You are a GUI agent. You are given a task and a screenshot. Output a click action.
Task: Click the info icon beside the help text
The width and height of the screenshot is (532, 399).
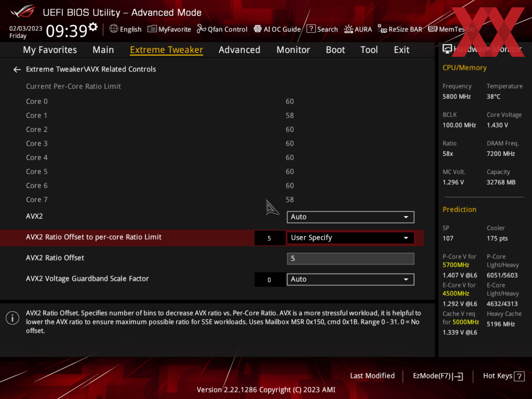coord(12,318)
